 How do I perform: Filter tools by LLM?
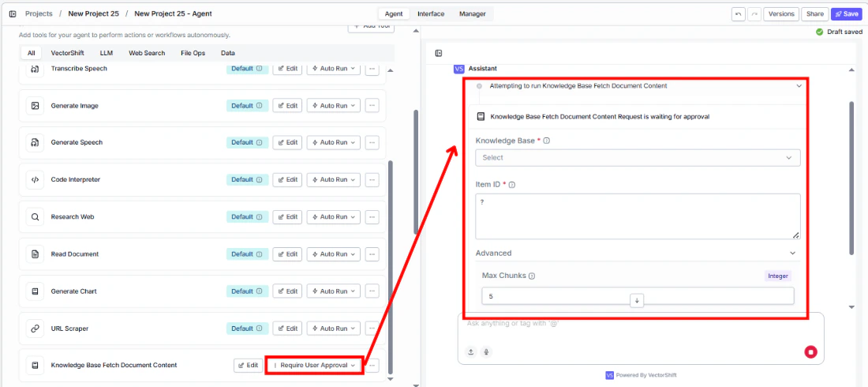coord(107,53)
